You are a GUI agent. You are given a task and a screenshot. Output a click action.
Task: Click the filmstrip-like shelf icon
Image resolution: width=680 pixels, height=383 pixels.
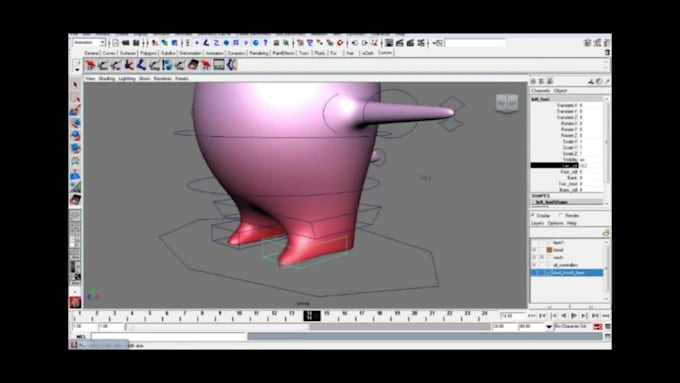219,65
